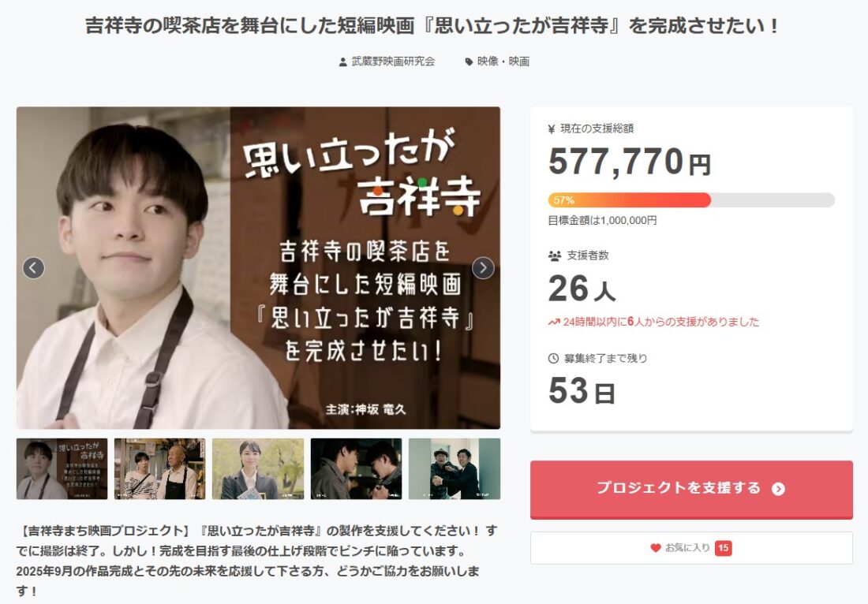The image size is (868, 604).
Task: Select the thumbnail of two men facing each other
Action: (x=357, y=469)
